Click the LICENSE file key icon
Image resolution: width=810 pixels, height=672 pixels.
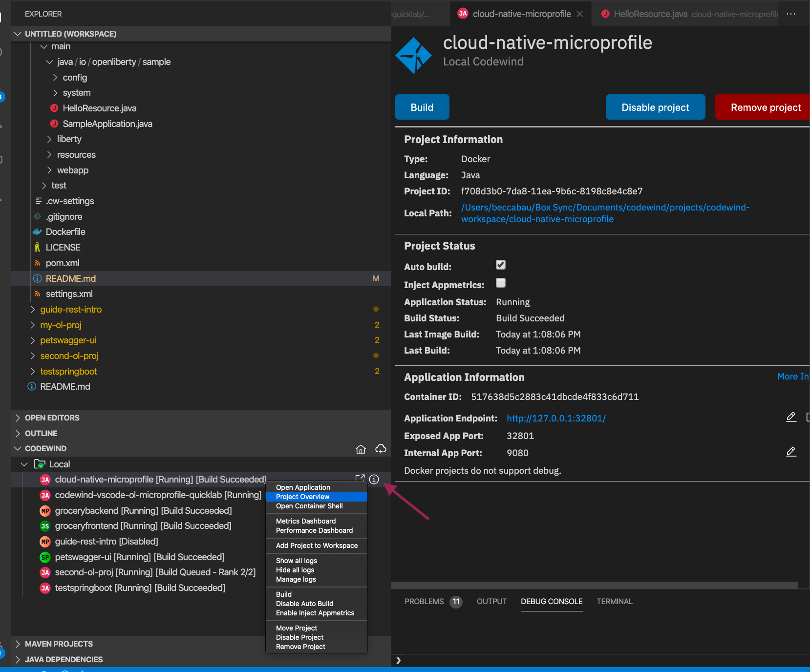[37, 247]
